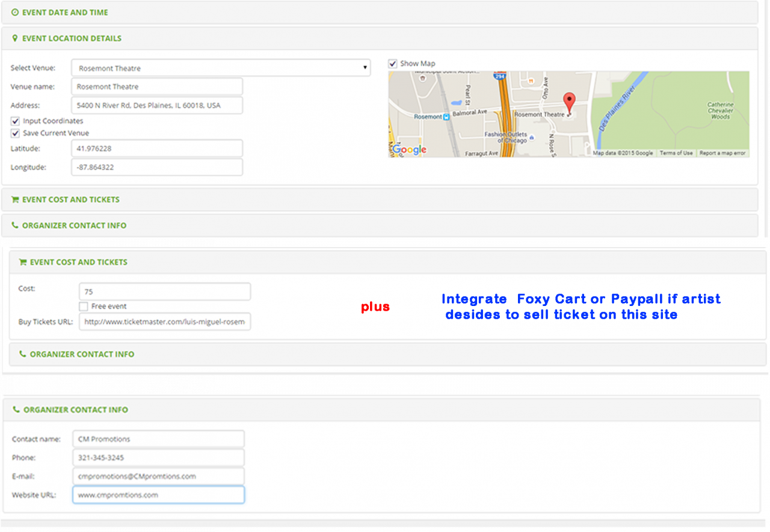Collapse the Event Location Details section

(x=72, y=38)
